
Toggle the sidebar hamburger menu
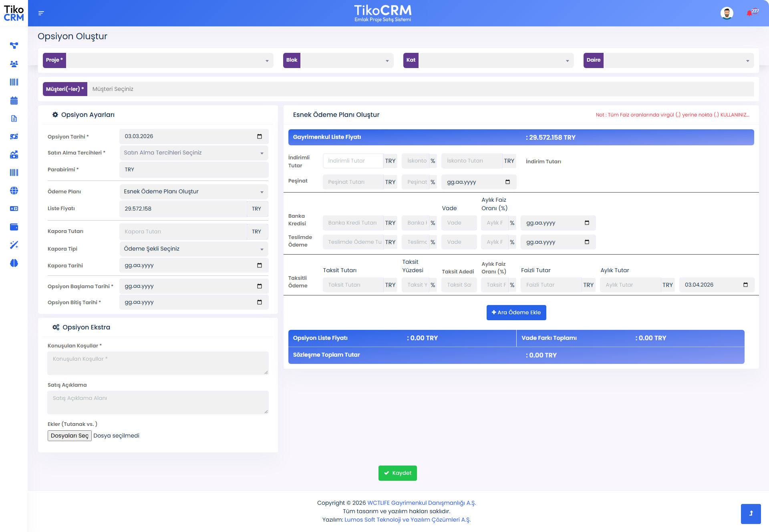point(41,13)
